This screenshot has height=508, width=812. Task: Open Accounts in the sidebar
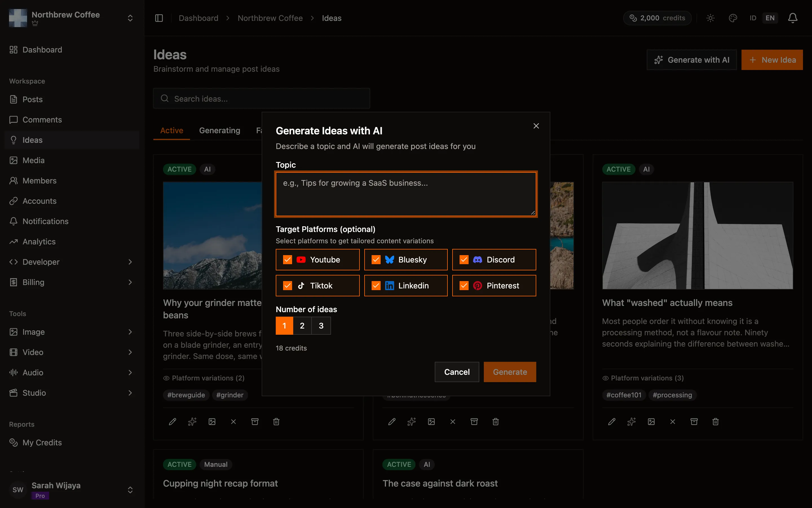72,201
